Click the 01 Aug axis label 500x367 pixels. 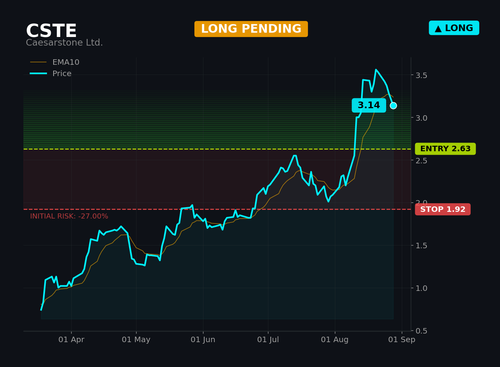point(335,340)
